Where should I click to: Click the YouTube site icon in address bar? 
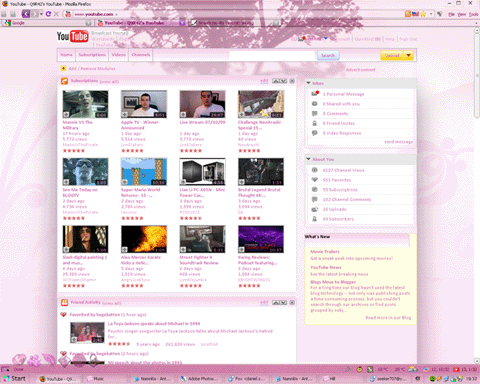click(68, 14)
